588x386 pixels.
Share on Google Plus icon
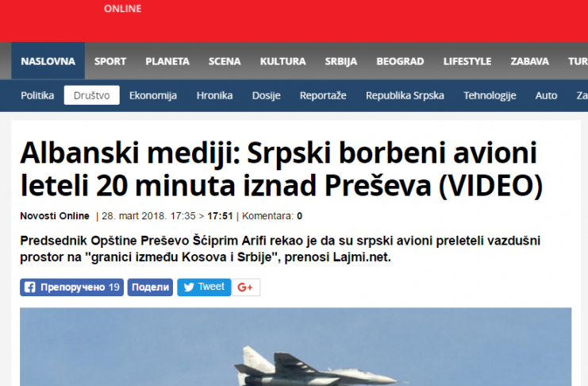tap(246, 288)
